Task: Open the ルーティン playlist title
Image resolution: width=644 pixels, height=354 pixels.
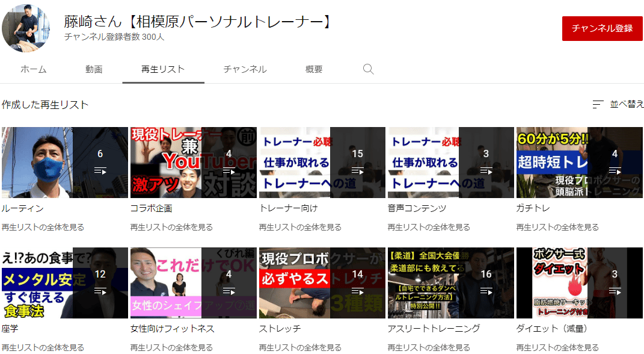Action: (x=23, y=208)
